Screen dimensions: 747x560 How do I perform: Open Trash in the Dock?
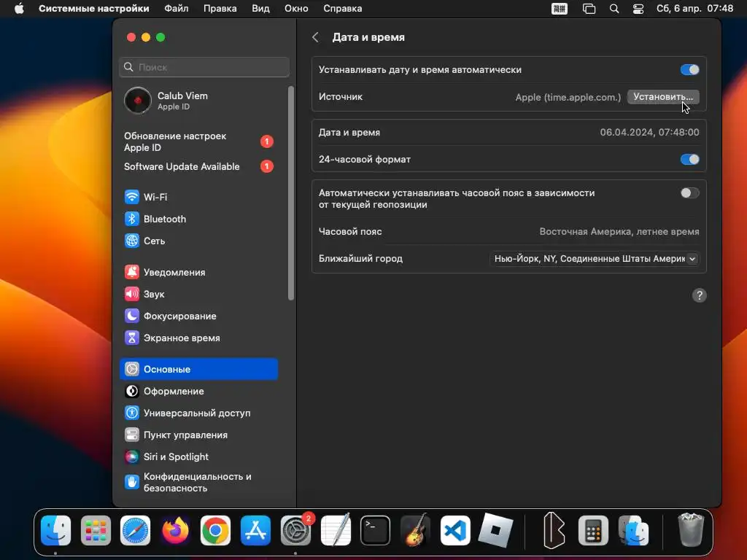point(691,529)
